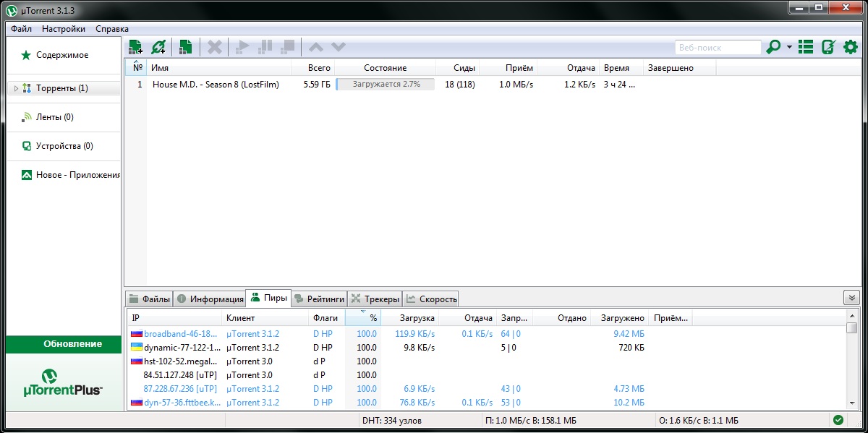Sort peers by Загружено column header
868x433 pixels.
pos(619,318)
